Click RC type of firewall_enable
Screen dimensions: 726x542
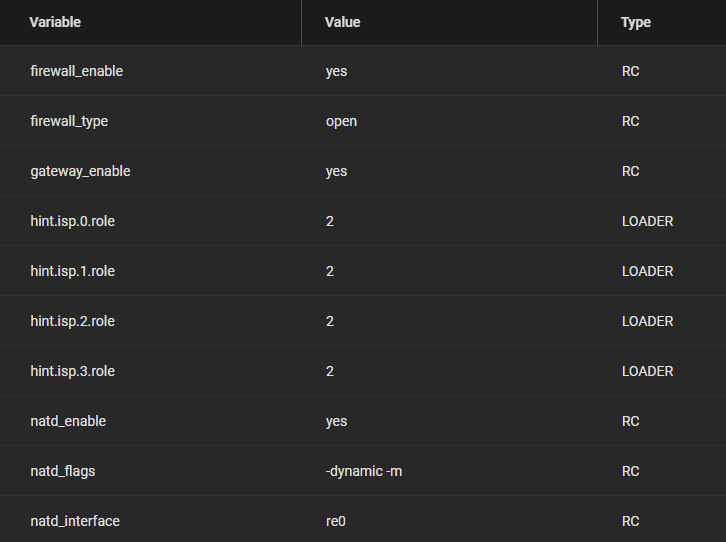(x=631, y=71)
